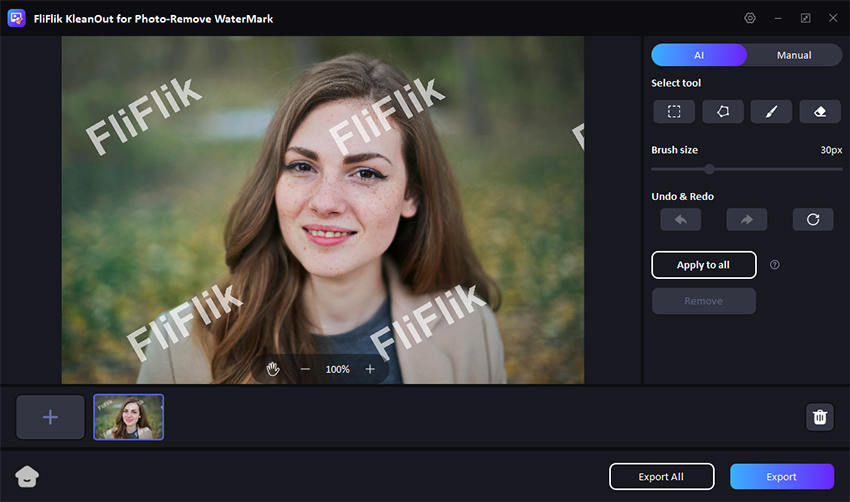Screen dimensions: 850x502
Task: Zoom in with the plus button
Action: point(370,369)
